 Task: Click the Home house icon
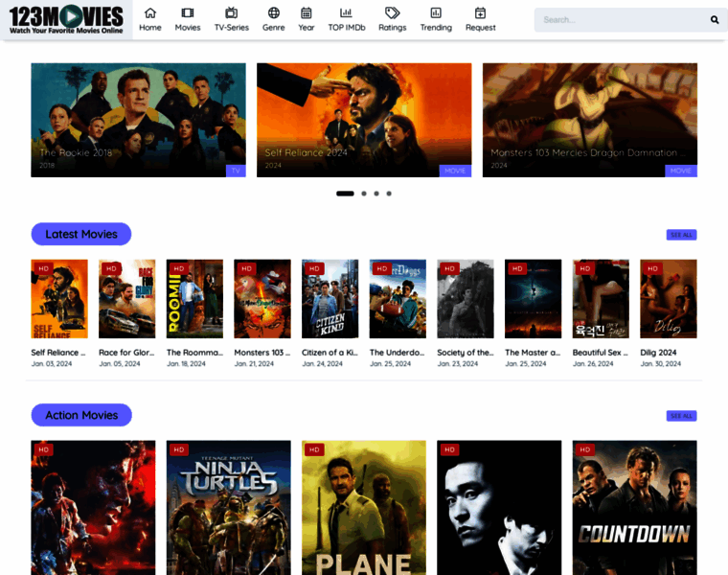tap(150, 13)
